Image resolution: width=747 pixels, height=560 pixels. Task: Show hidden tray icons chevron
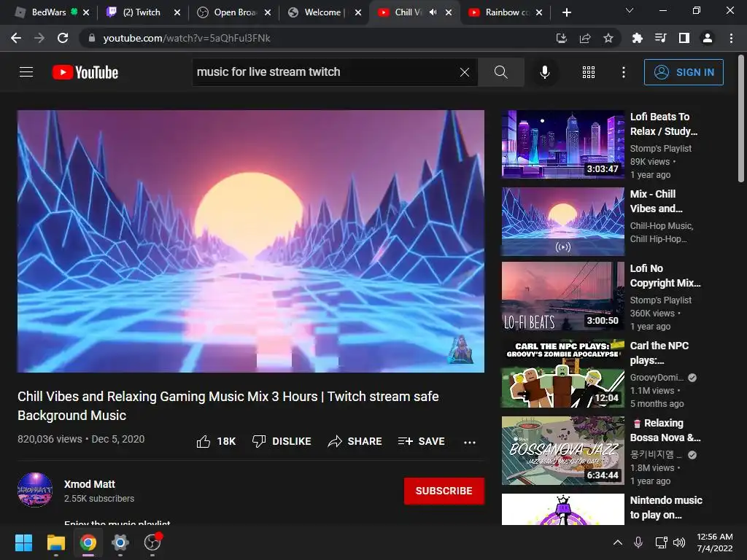(617, 542)
